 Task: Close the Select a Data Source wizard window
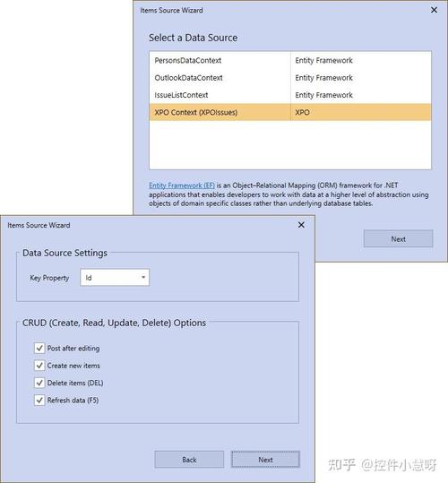pos(434,10)
